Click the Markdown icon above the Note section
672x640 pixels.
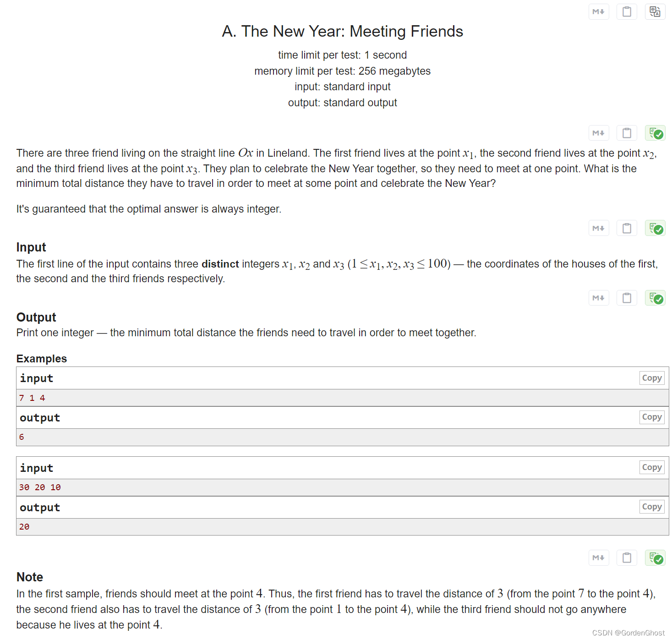point(599,558)
